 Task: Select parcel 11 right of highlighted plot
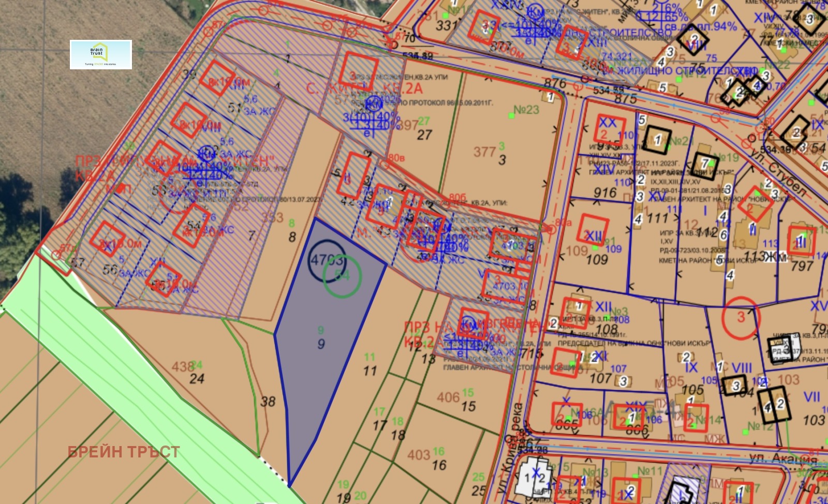[x=369, y=370]
